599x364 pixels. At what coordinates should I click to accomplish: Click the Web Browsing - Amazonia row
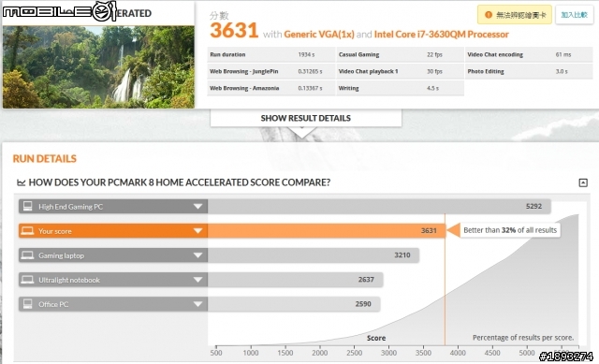tap(270, 88)
